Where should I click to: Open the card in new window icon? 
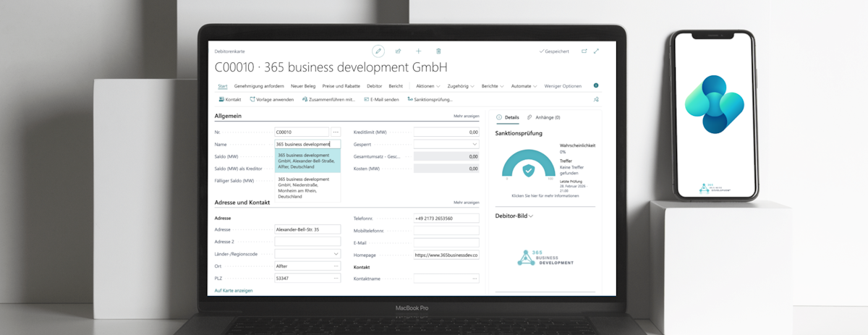pyautogui.click(x=584, y=51)
